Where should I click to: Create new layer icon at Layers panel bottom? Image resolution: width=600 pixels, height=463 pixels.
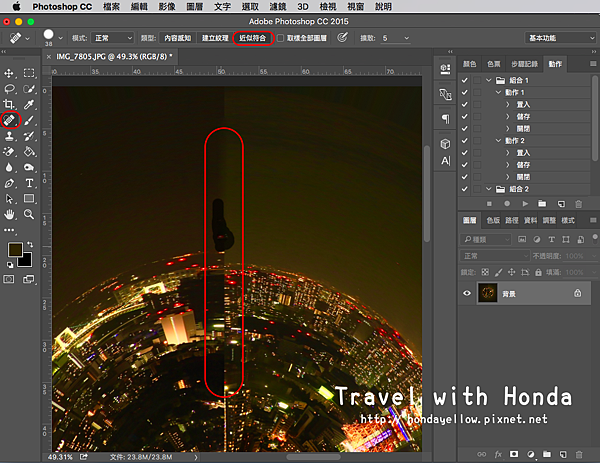(563, 454)
